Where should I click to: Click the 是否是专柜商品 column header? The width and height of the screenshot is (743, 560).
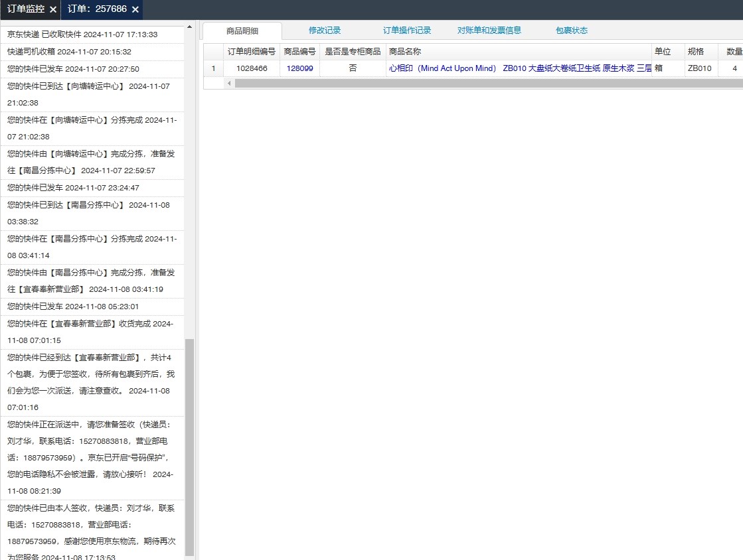tap(353, 52)
